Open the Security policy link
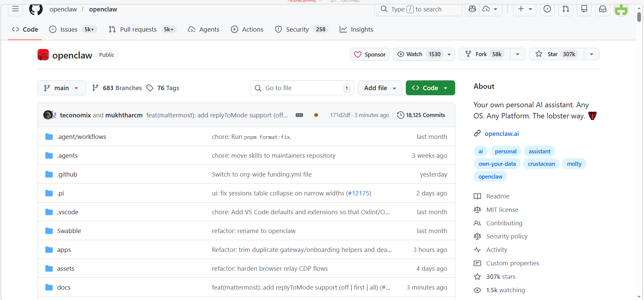Screen dimensions: 644x300 [x=507, y=236]
